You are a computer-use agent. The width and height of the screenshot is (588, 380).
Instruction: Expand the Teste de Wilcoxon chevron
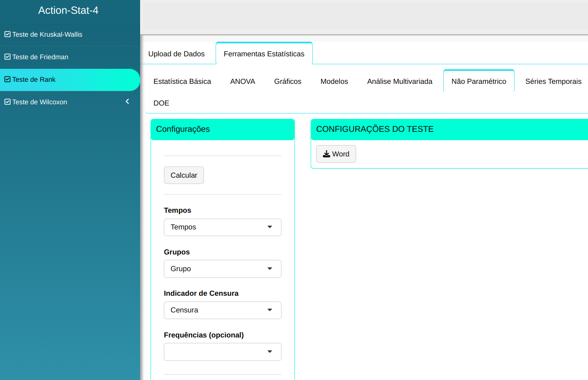(x=128, y=101)
